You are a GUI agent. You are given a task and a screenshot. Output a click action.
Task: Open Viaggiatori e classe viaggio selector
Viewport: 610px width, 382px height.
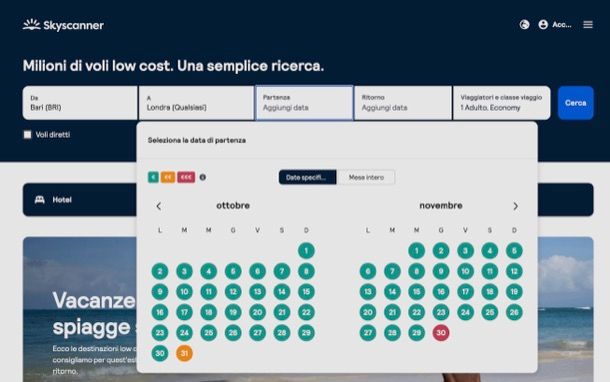(x=502, y=103)
